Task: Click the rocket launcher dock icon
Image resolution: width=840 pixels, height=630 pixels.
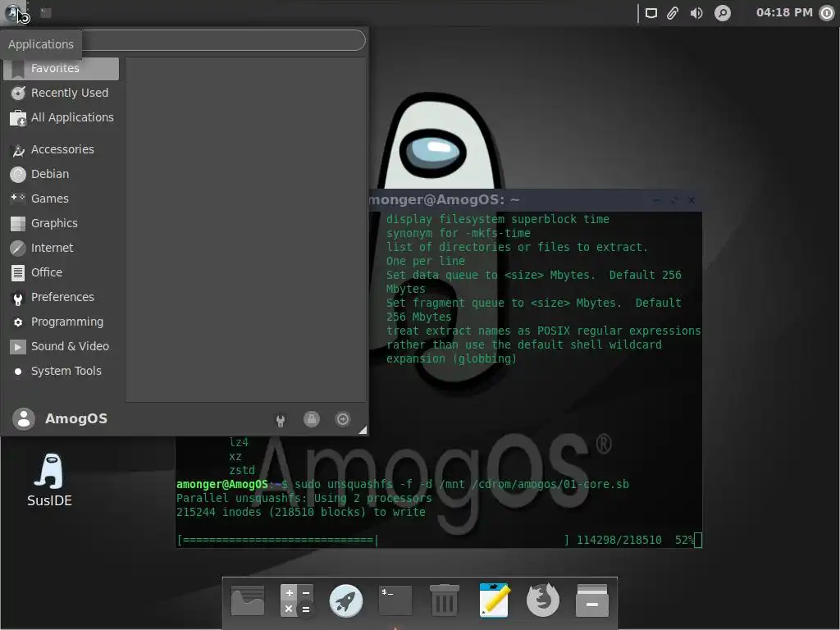Action: [x=346, y=600]
